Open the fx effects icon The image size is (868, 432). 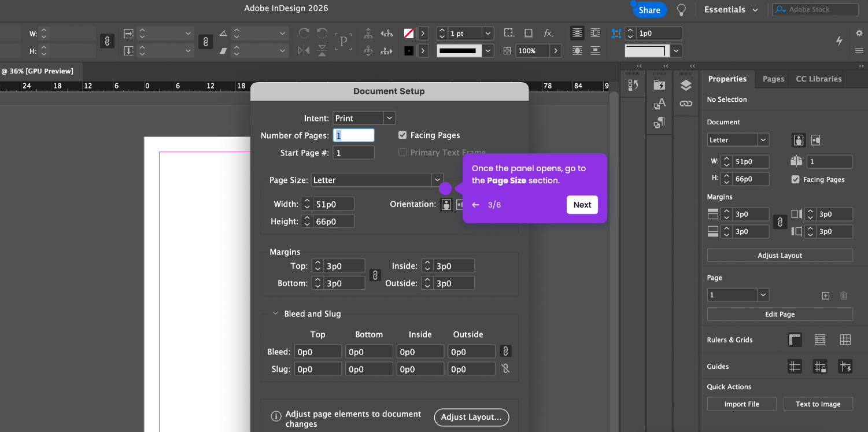(548, 33)
